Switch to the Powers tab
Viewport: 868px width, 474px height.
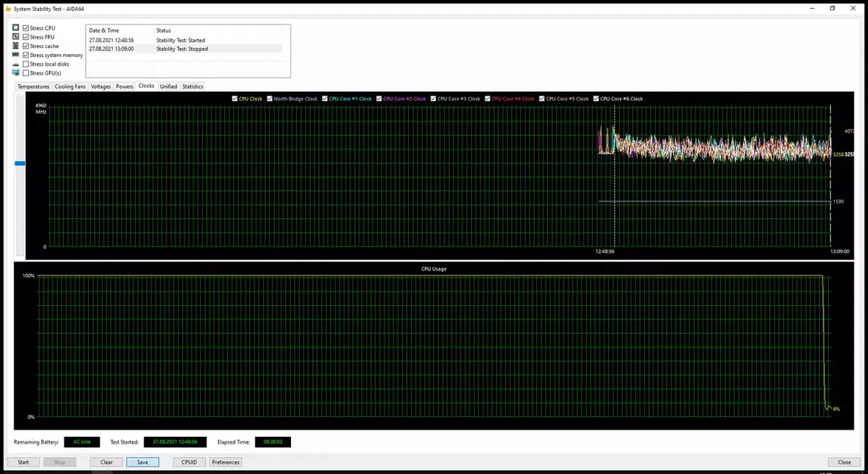coord(124,87)
